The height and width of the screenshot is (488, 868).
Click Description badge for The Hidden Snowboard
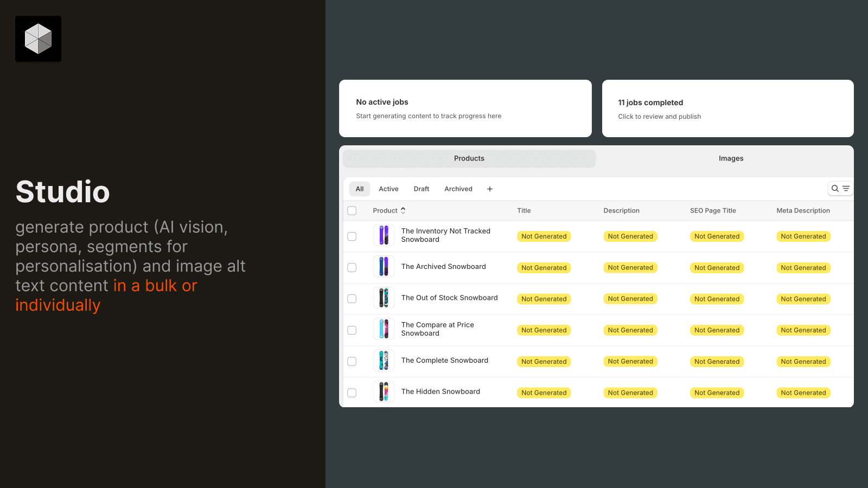click(630, 393)
